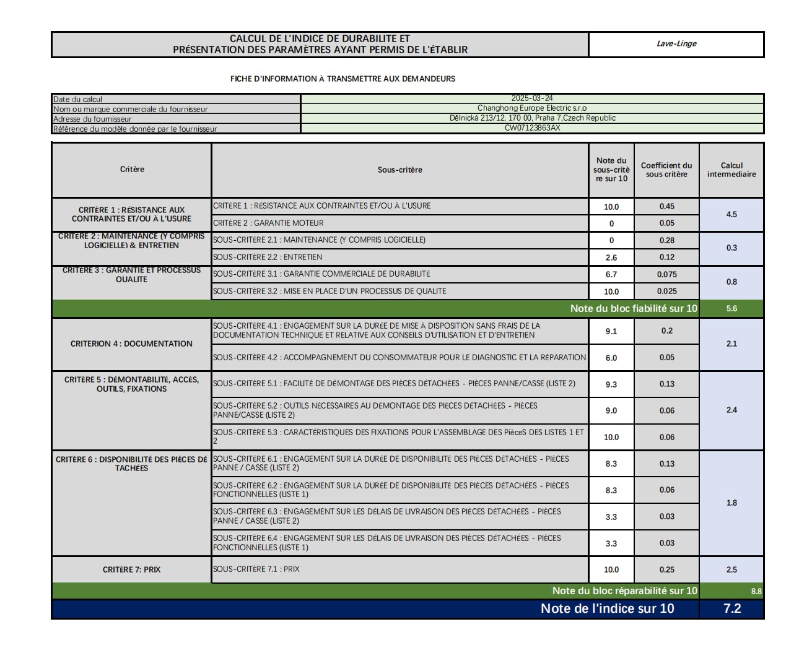Click "CRITÈRE 6 : DISPONIBILITÉ DES PIÈCES DÉTACHÉES"
The height and width of the screenshot is (658, 812).
point(131,464)
